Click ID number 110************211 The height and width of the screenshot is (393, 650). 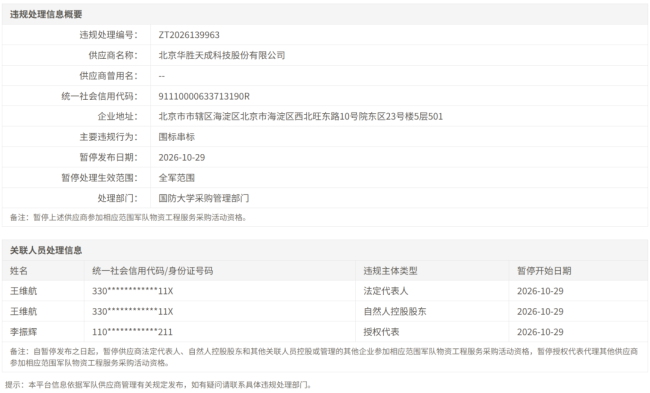(x=132, y=332)
